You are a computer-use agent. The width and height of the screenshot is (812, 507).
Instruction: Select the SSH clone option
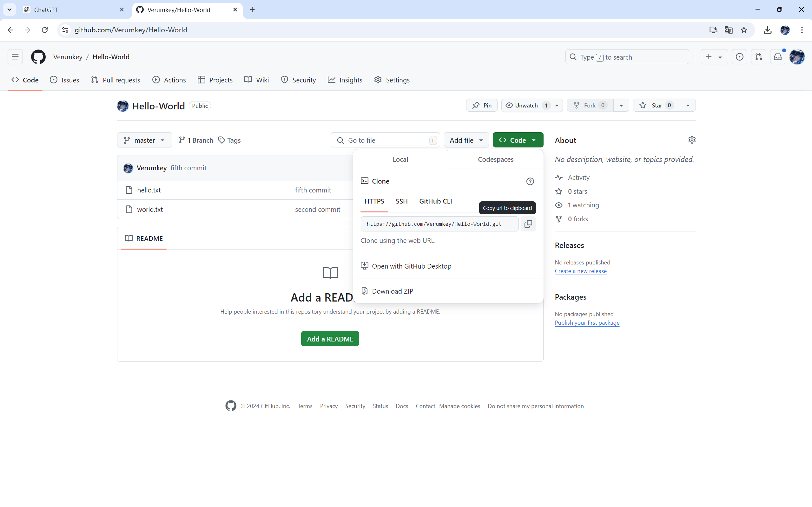pyautogui.click(x=401, y=201)
